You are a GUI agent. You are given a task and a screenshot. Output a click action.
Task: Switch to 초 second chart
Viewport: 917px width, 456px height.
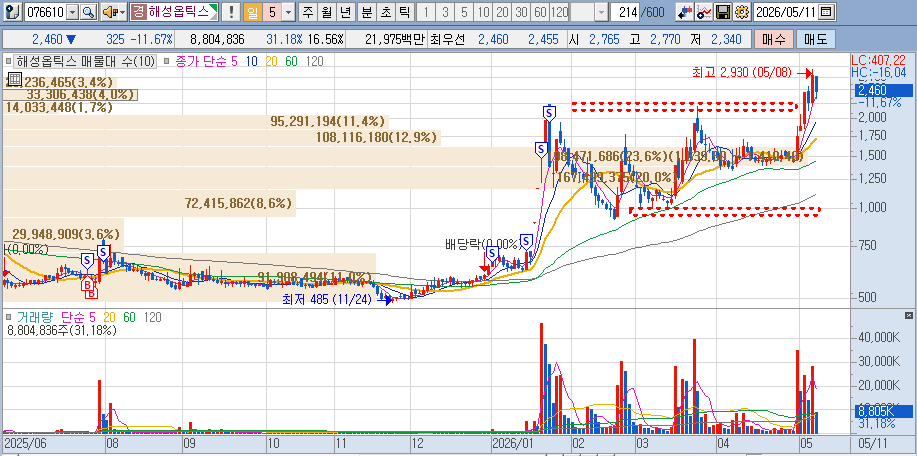coord(385,11)
